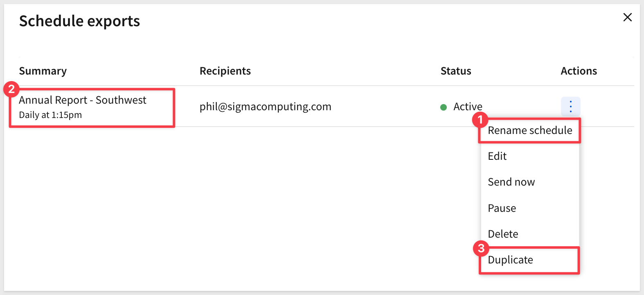Screen dimensions: 644x295
Task: Click the green Active status dot
Action: click(x=444, y=107)
